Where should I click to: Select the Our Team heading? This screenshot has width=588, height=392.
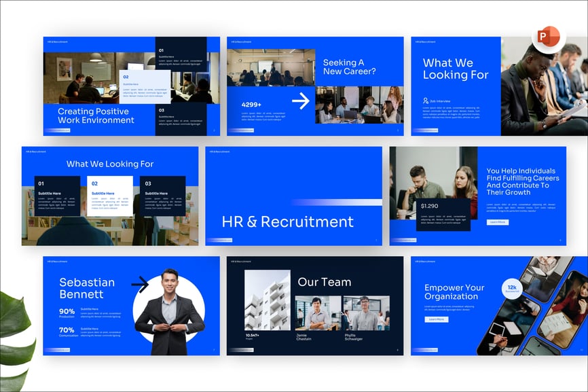(324, 282)
